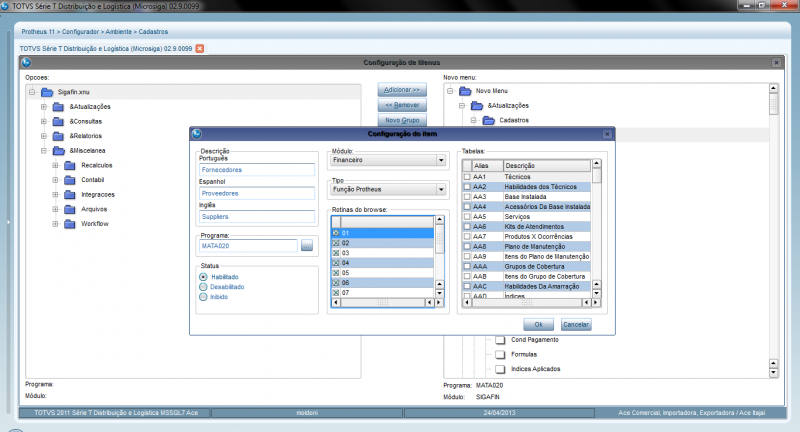Click the Novo Grupo button
Viewport: 800px width, 432px height.
pos(402,120)
